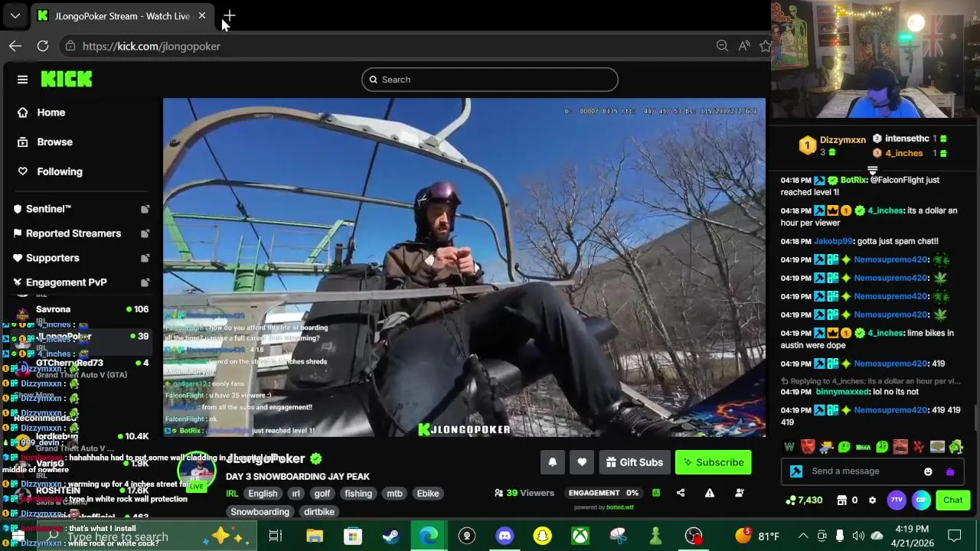Open Sentinel™ sidebar link
Image resolution: width=980 pixels, height=551 pixels.
pos(48,209)
